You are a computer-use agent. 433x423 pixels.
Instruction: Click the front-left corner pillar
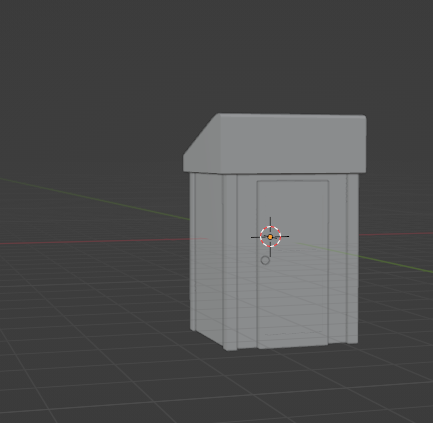point(230,262)
